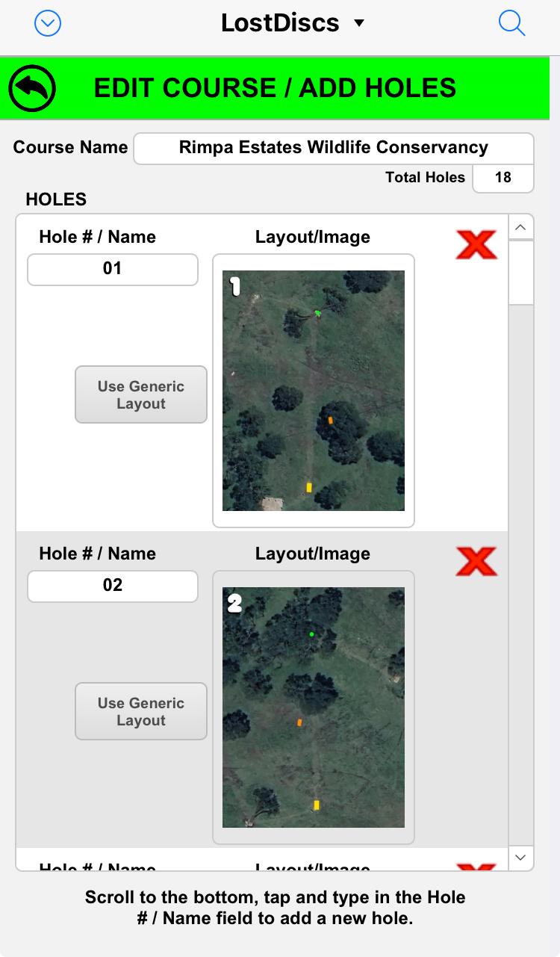The height and width of the screenshot is (957, 560).
Task: Use Generic Layout for hole 01
Action: pos(141,394)
